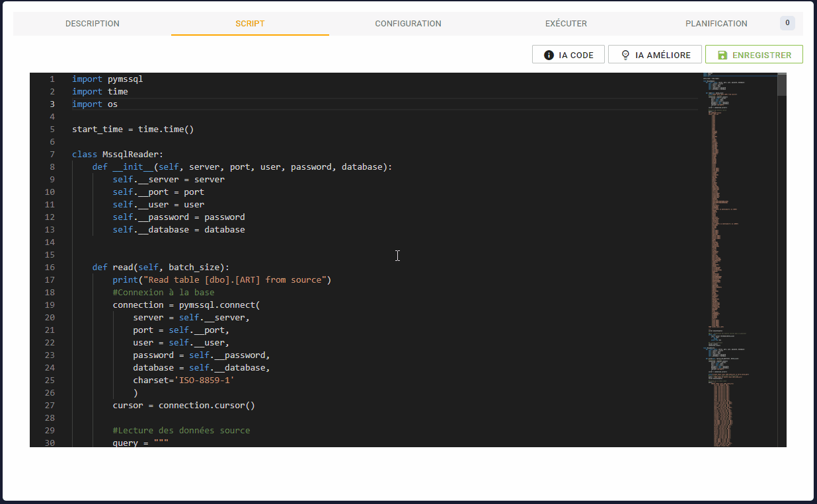Click the editor vertical scrollbar thumb
The height and width of the screenshot is (504, 817).
[x=782, y=84]
